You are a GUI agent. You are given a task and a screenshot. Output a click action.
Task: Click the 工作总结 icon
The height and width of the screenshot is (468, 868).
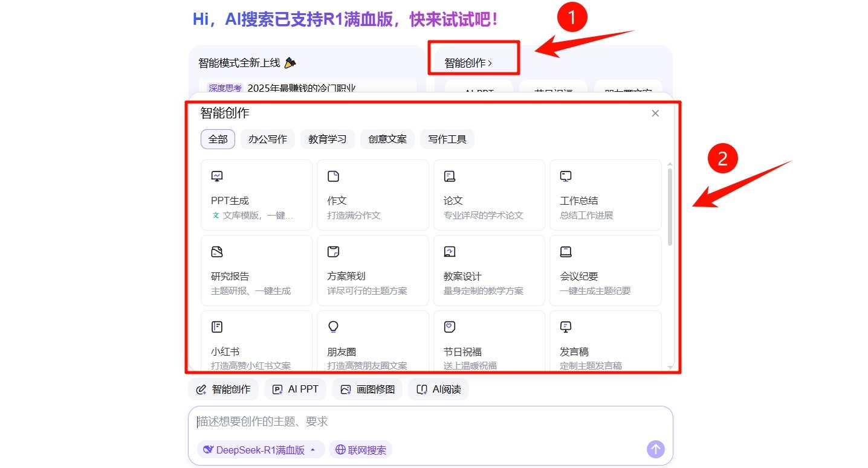coord(566,176)
